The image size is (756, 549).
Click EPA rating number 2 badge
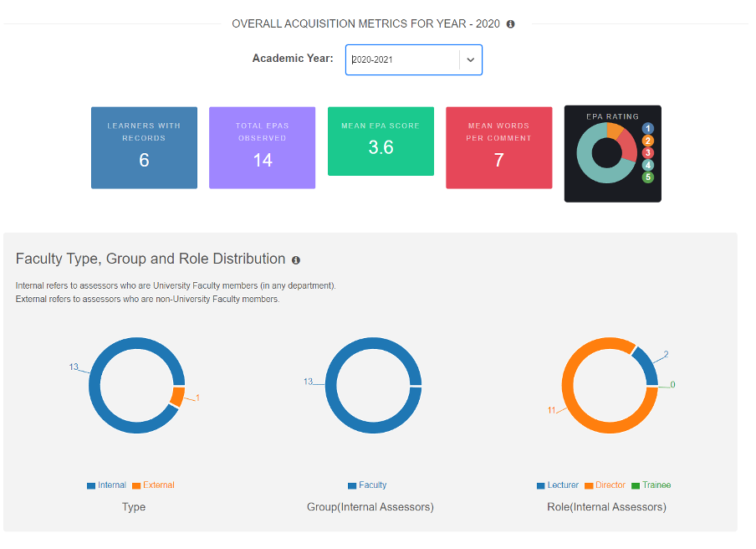647,141
